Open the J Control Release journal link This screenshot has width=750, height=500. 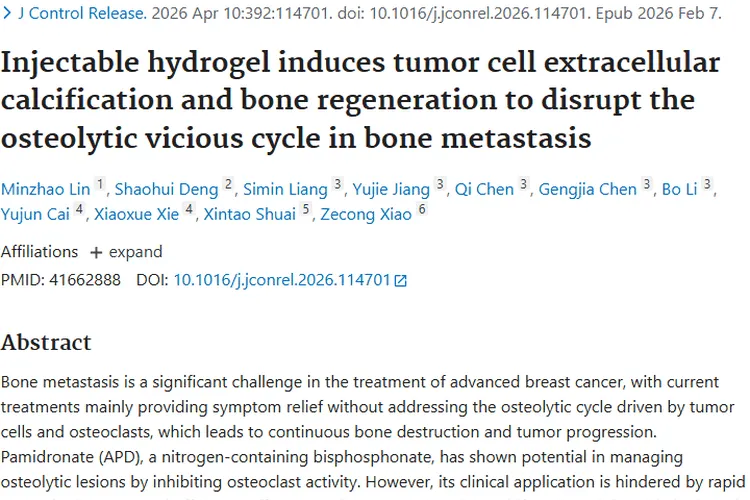point(82,14)
